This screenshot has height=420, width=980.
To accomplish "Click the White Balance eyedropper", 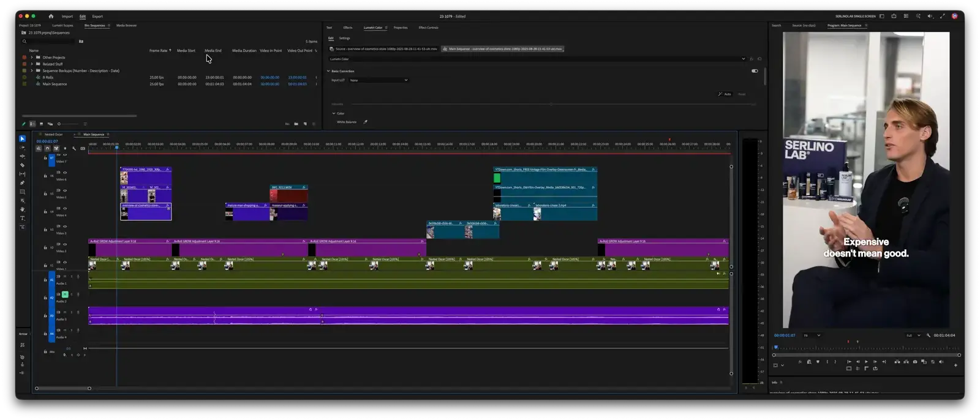I will (365, 122).
